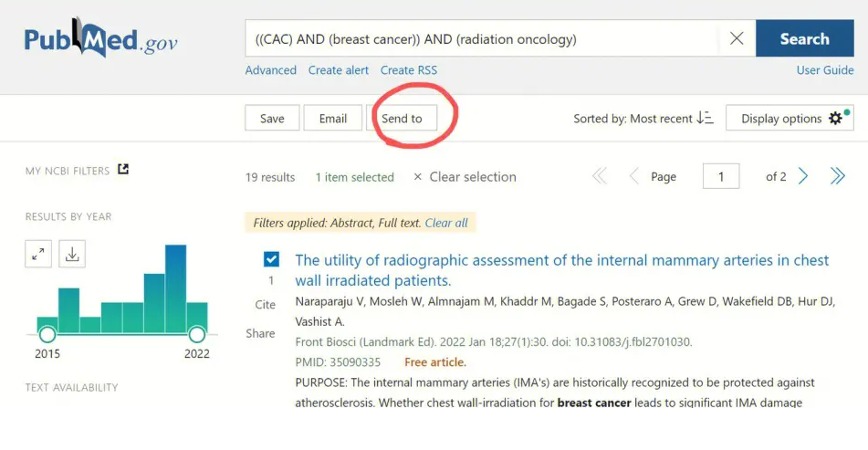Change sort order from Most recent
This screenshot has width=868, height=450.
643,119
